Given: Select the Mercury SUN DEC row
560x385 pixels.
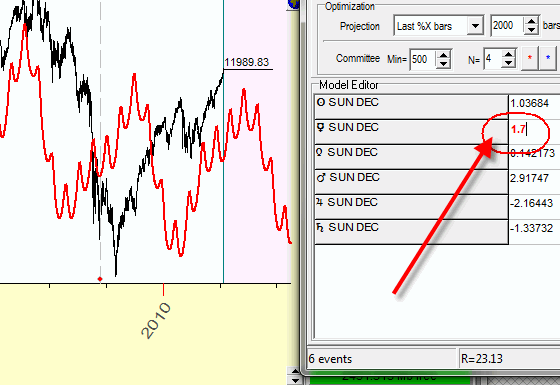Looking at the screenshot, I should tap(411, 132).
